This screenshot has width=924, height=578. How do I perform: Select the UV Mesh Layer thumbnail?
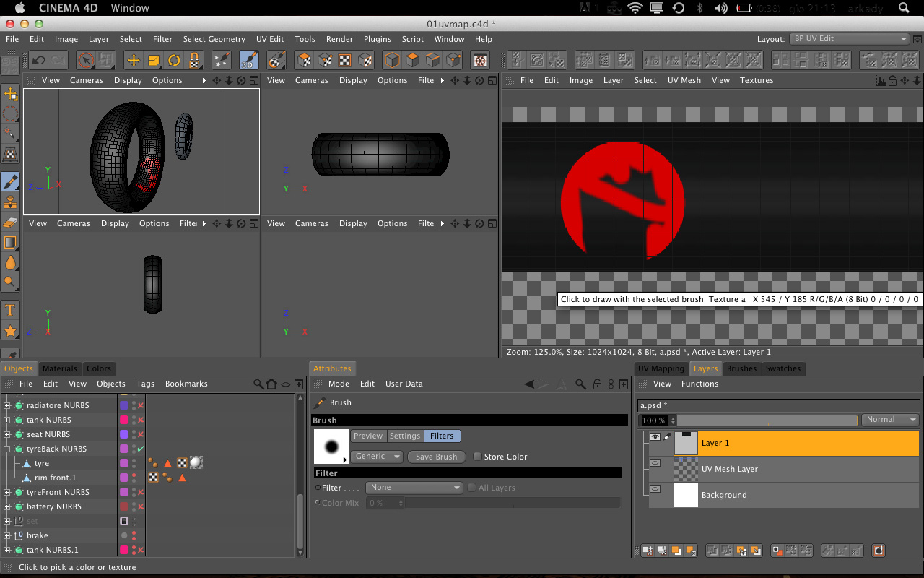click(686, 469)
